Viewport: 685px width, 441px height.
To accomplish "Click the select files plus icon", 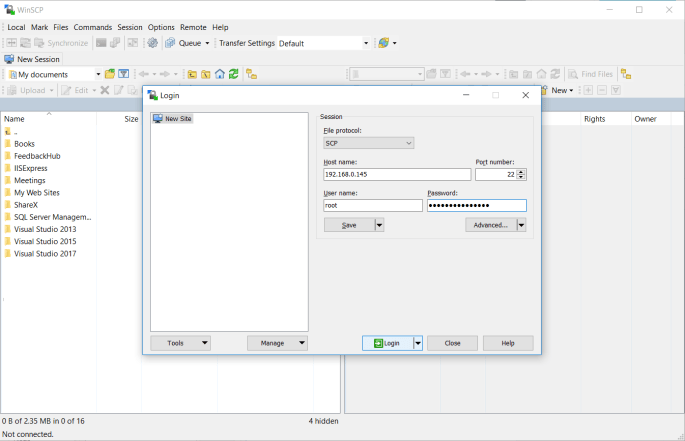I will click(588, 90).
